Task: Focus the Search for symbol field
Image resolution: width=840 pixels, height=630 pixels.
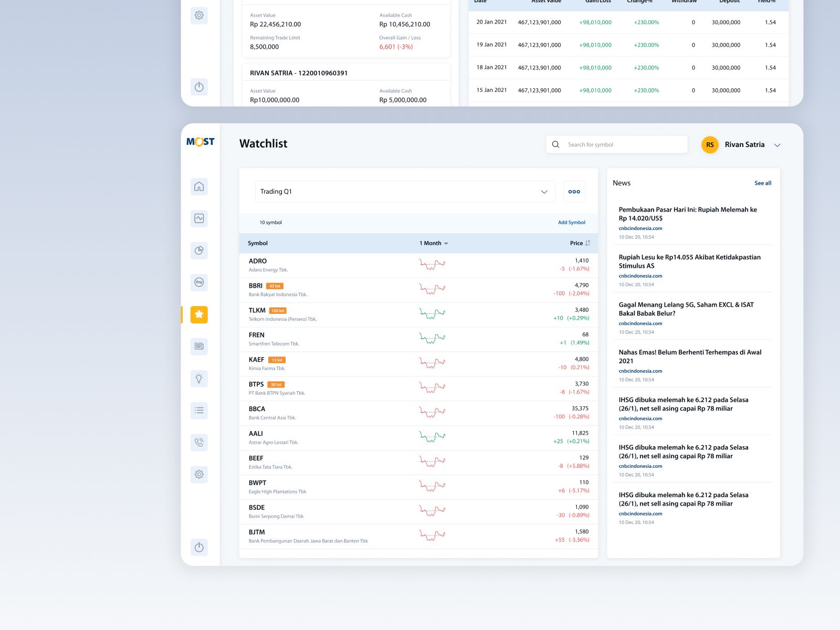Action: point(617,144)
